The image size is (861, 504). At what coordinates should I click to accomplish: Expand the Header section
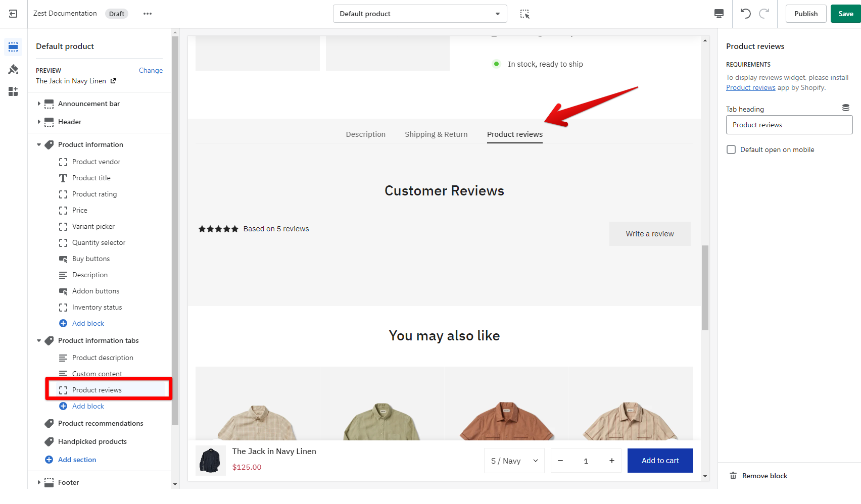point(39,122)
